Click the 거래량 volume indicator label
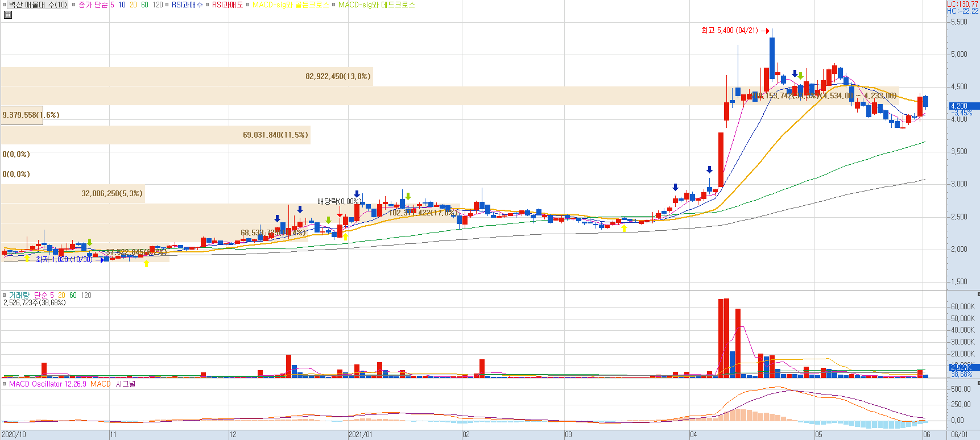 19,295
